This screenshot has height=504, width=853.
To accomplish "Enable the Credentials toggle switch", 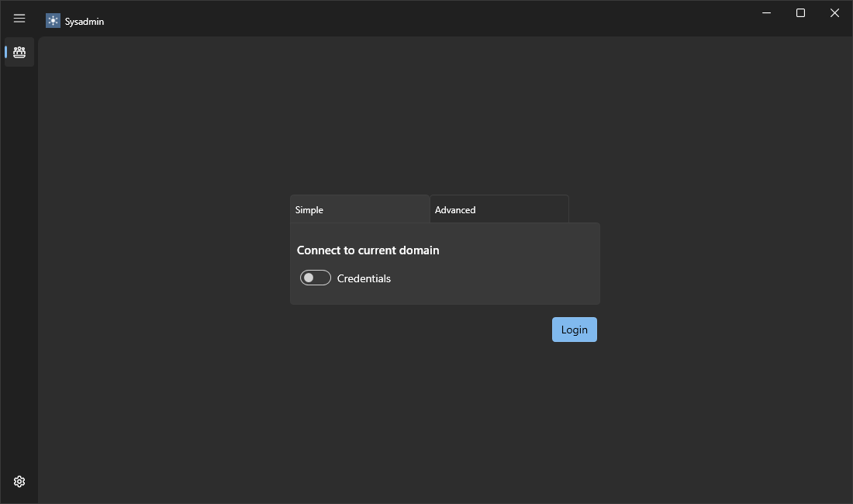I will (316, 278).
